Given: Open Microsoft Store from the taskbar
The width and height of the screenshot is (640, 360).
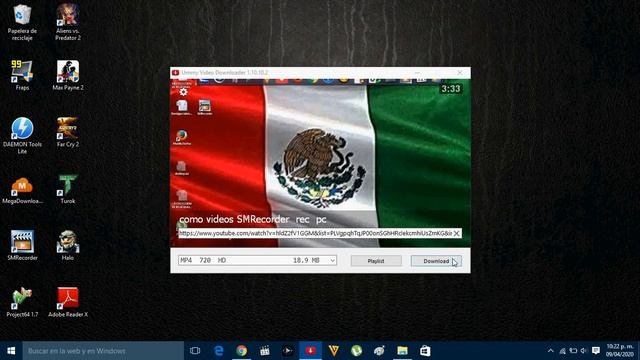Looking at the screenshot, I should 425,351.
